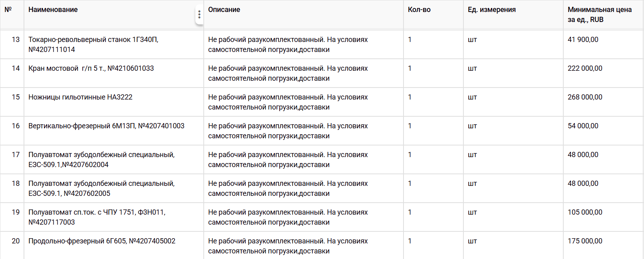
Task: Click the Наименование column header
Action: (53, 10)
